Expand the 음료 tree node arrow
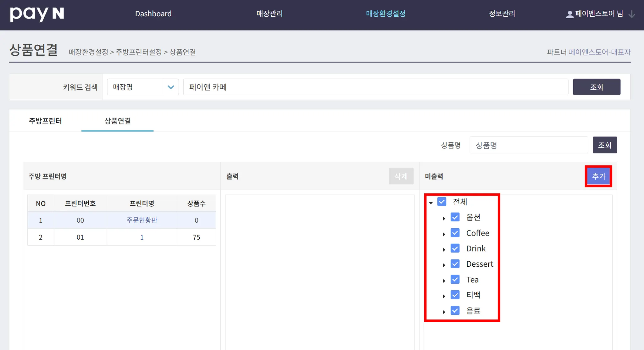This screenshot has height=350, width=644. (444, 312)
